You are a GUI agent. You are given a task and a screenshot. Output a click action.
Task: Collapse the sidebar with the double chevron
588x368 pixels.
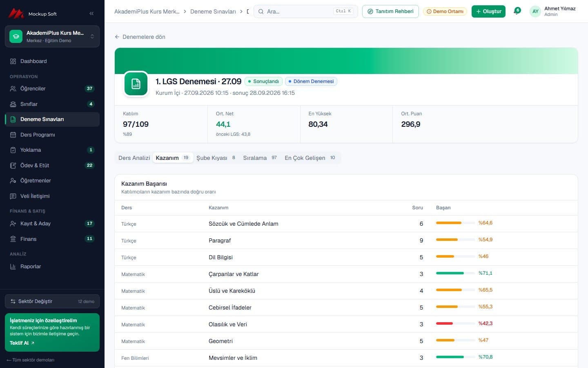point(91,13)
